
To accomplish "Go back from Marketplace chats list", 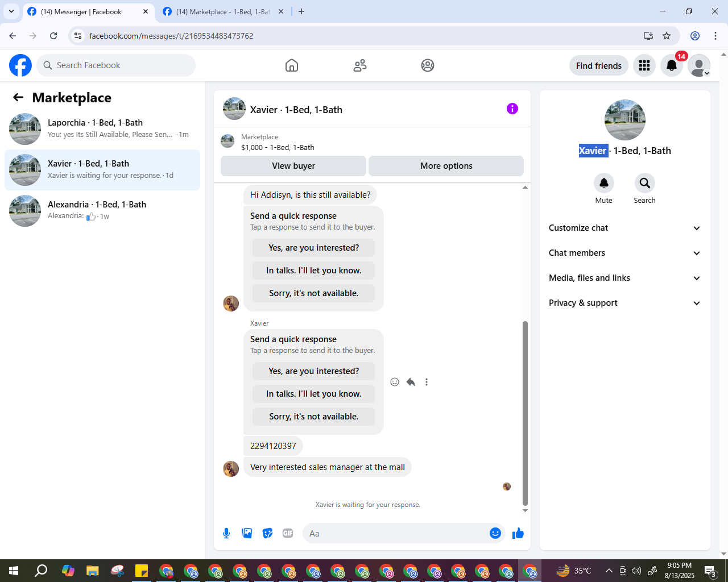I will pos(18,97).
